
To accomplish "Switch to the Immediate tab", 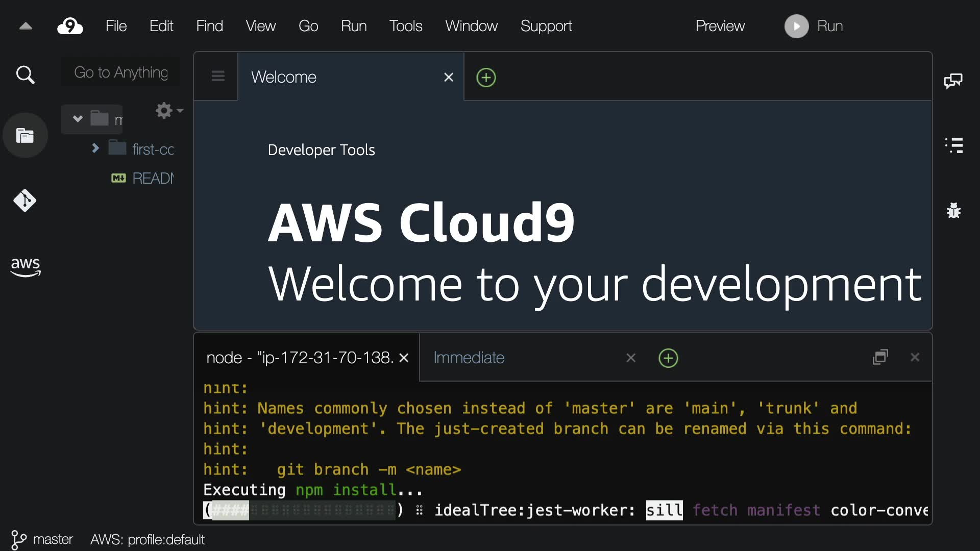I will click(469, 358).
